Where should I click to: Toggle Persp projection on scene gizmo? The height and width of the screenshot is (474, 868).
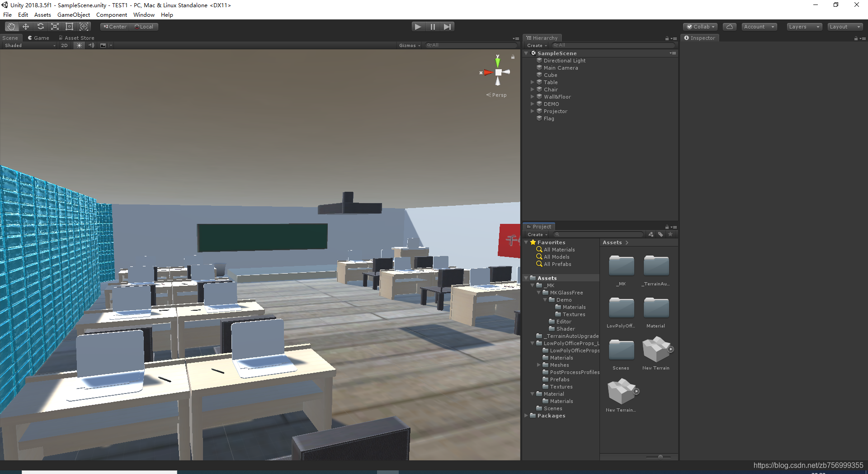tap(497, 95)
